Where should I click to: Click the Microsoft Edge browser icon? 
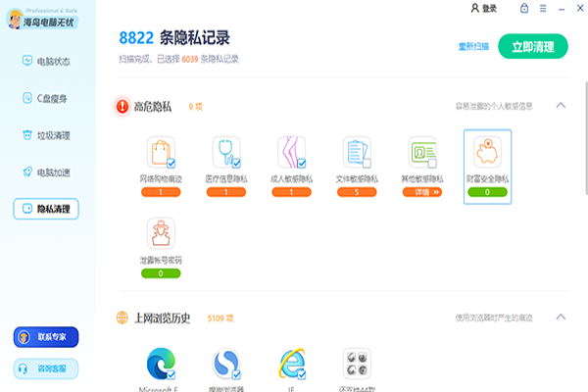click(x=160, y=363)
